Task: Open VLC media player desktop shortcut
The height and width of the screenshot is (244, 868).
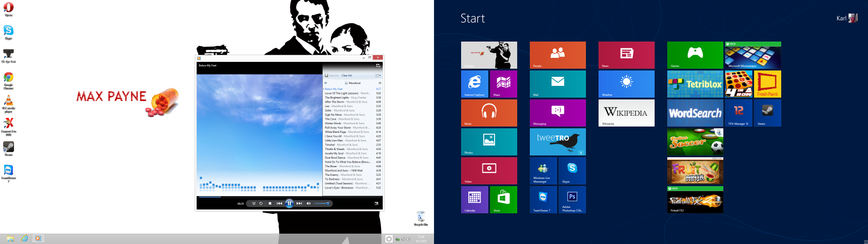Action: point(9,103)
